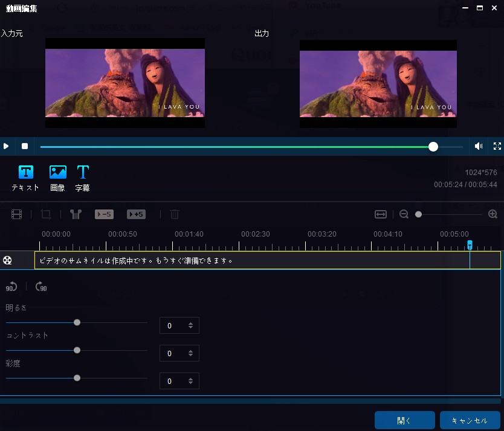Click the キャンセル cancel button
504x431 pixels.
point(470,420)
